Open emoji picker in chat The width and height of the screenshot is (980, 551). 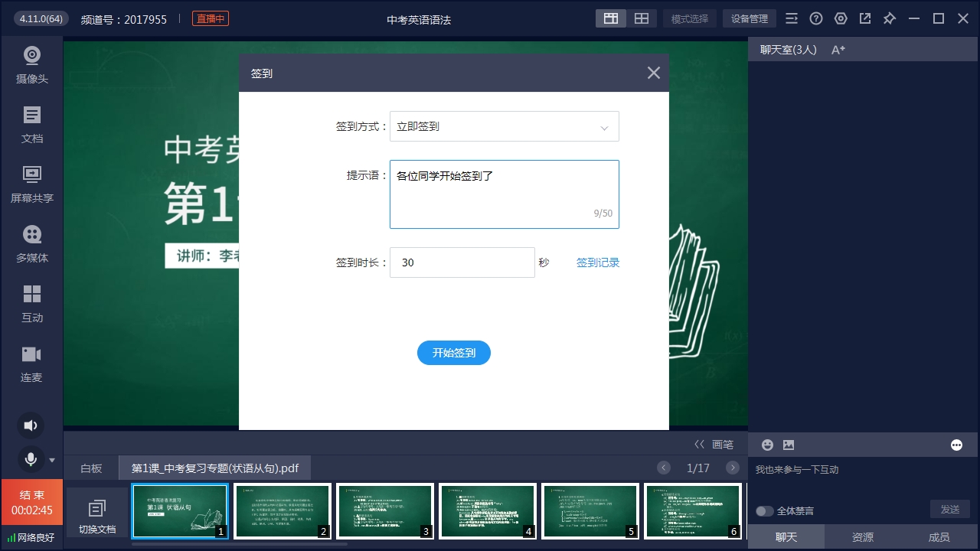pyautogui.click(x=767, y=445)
